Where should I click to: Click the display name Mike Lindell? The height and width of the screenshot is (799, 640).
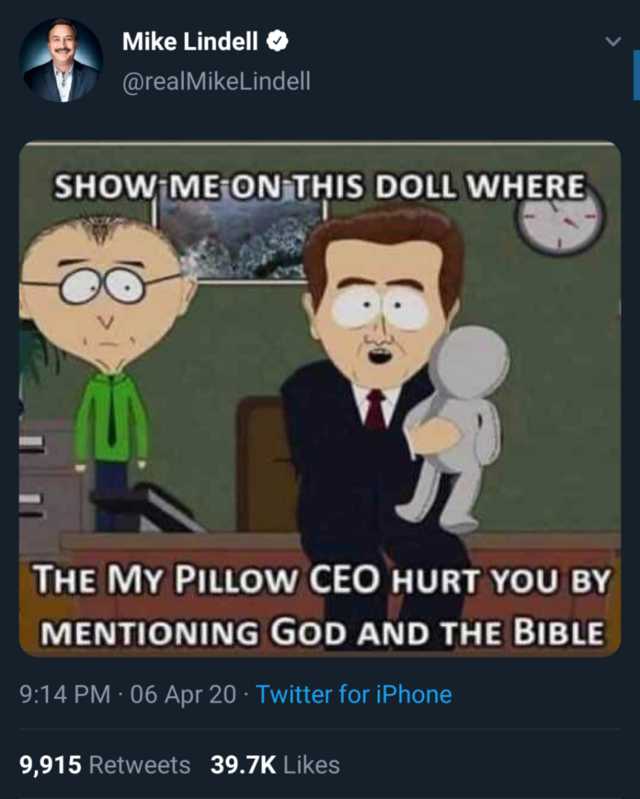pos(190,41)
